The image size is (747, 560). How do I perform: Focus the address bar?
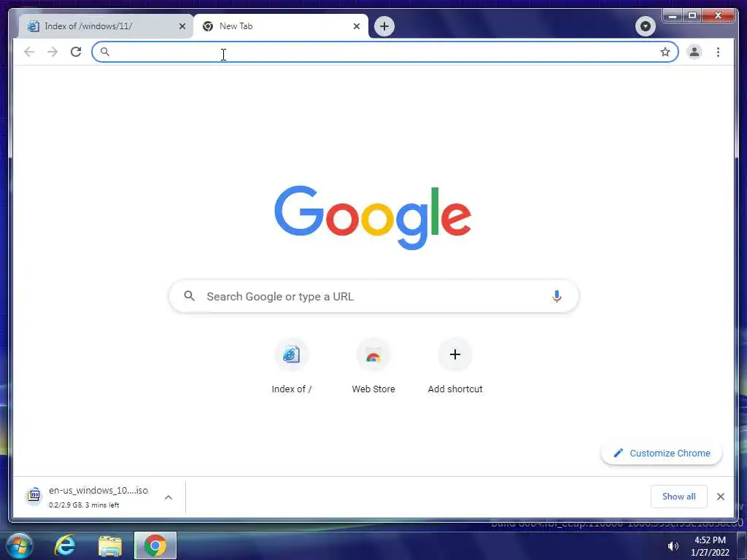(x=385, y=52)
